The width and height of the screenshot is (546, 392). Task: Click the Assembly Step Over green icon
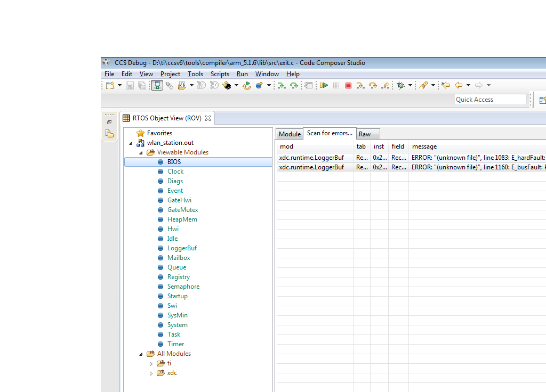[x=294, y=85]
